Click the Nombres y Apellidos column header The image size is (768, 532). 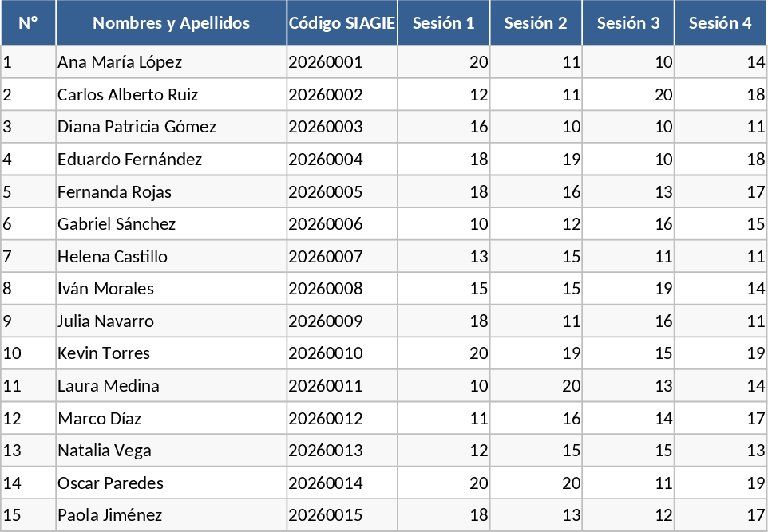[x=171, y=23]
